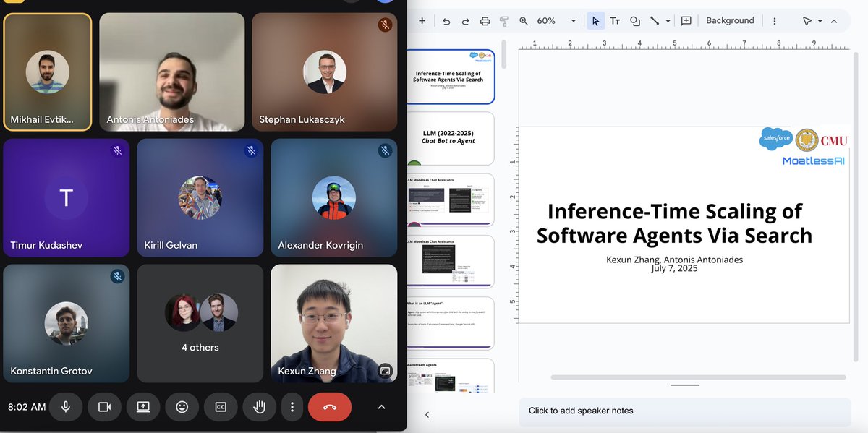Select Timur Kudashev's tile

coord(67,197)
